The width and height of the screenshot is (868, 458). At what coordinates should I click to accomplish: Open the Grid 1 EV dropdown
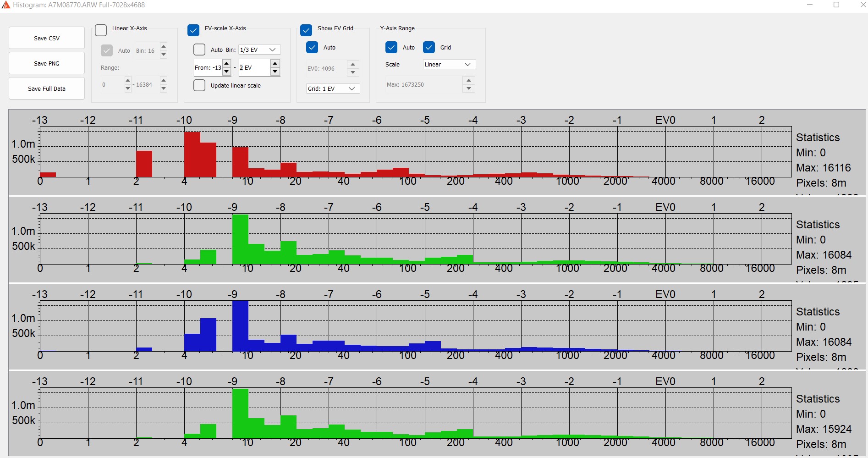333,88
